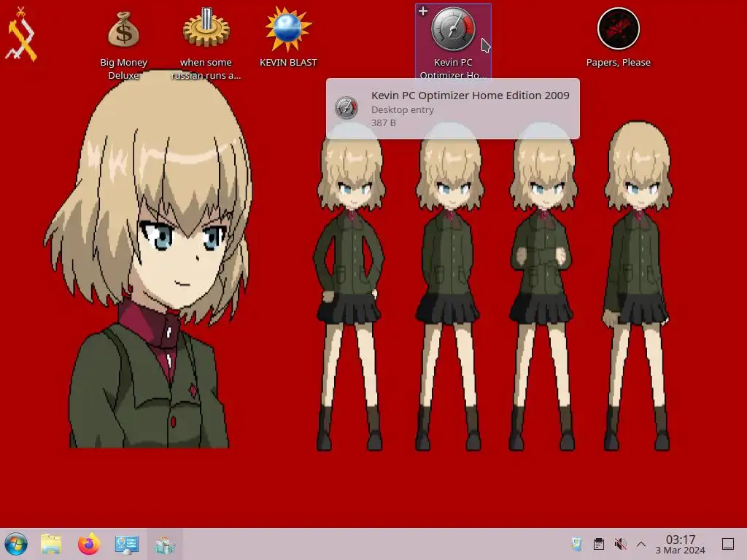Open the system settings taskbar icon
The width and height of the screenshot is (747, 560).
[127, 544]
